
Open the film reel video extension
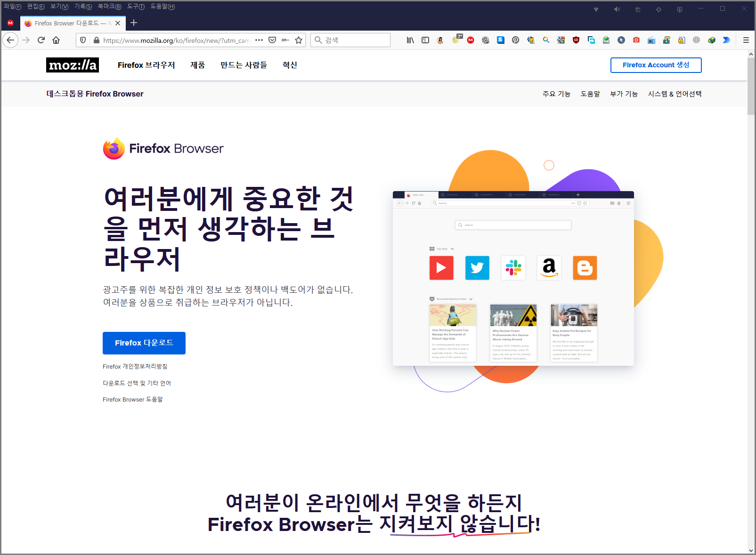tap(486, 40)
